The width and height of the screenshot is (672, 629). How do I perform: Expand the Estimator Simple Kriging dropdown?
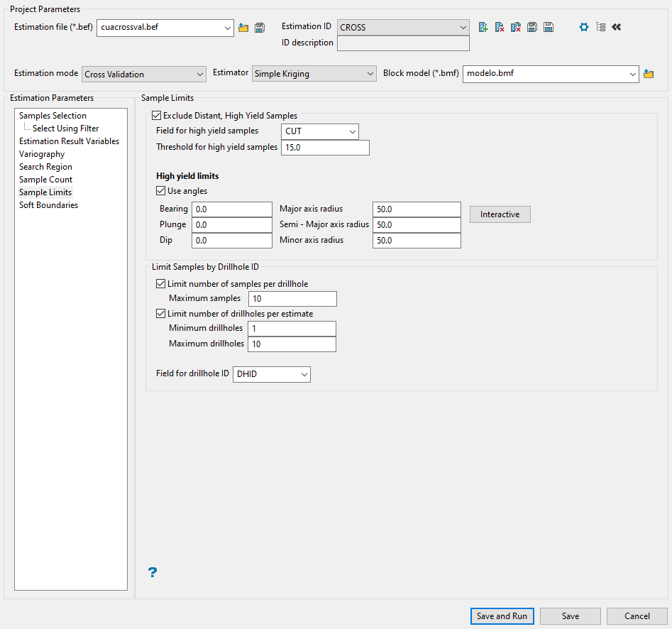[x=314, y=75]
